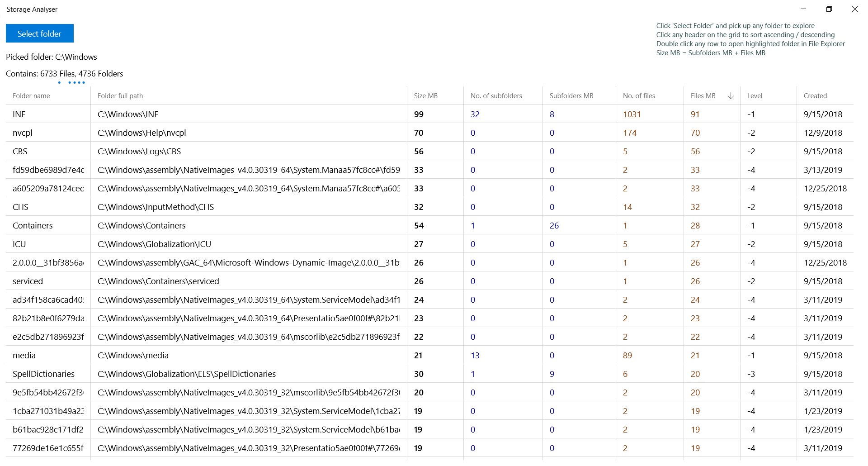Minimize the Storage Analyser window
Screen dimensions: 868x466
pos(803,9)
